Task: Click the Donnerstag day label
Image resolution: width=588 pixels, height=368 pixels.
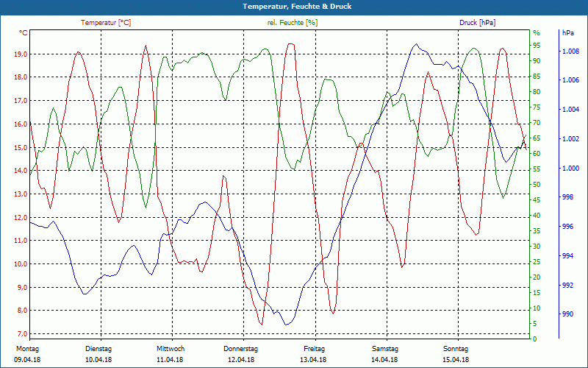Action: pos(241,349)
